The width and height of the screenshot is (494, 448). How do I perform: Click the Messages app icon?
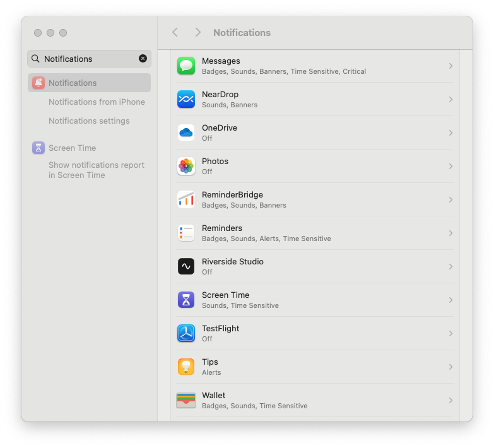[x=186, y=66]
